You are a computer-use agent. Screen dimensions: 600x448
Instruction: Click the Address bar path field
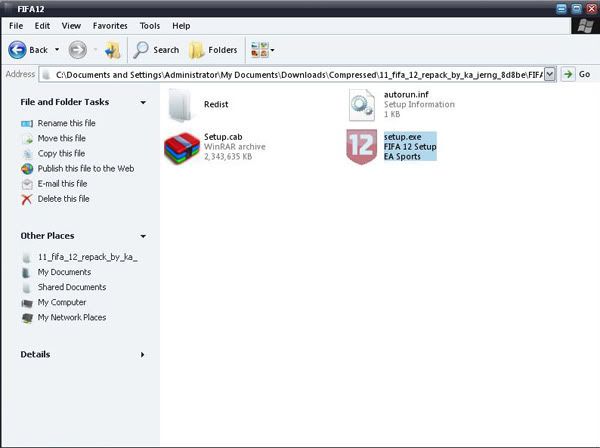297,74
